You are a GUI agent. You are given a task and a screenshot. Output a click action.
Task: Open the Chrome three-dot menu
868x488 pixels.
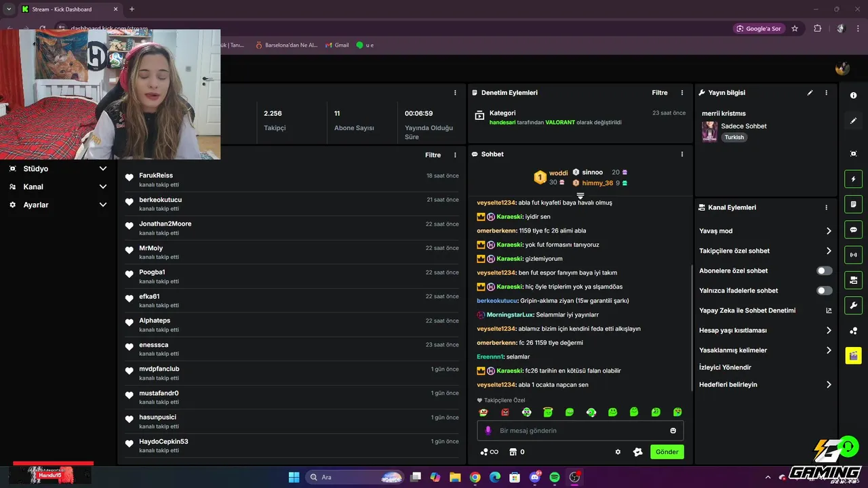pyautogui.click(x=858, y=28)
